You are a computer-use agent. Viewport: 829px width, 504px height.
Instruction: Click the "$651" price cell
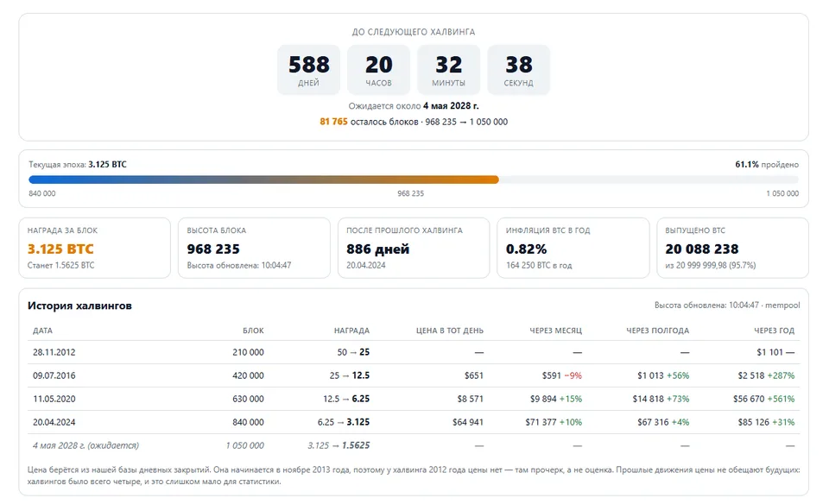click(474, 375)
